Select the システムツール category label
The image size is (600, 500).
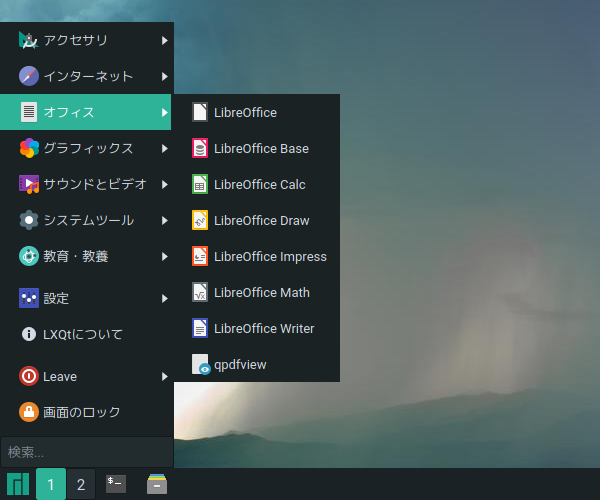[x=89, y=220]
